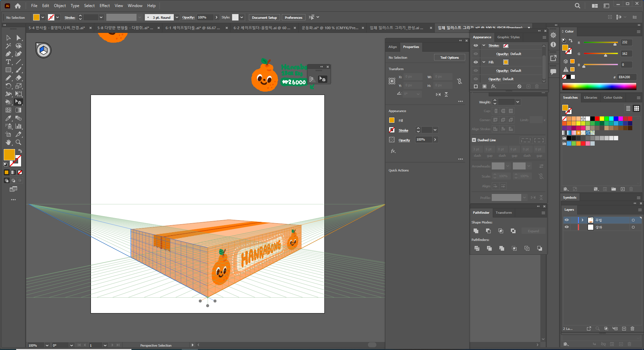Click the Document Setup button

tap(264, 17)
